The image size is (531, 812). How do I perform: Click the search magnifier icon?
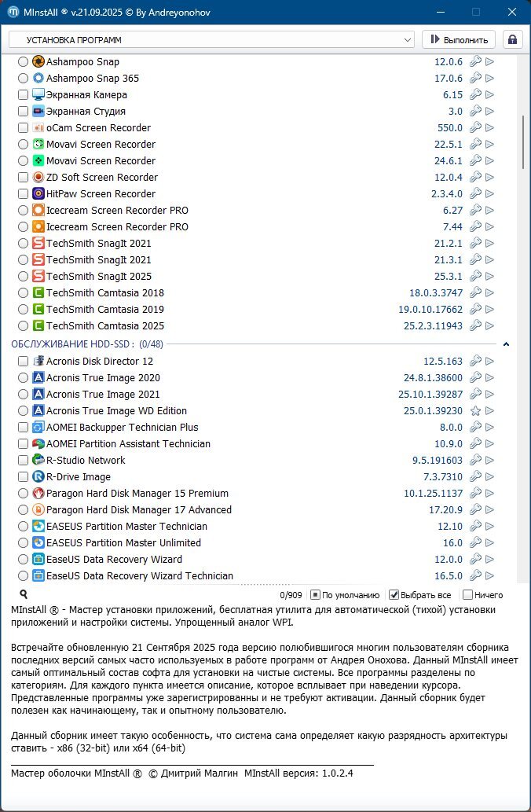coord(24,595)
